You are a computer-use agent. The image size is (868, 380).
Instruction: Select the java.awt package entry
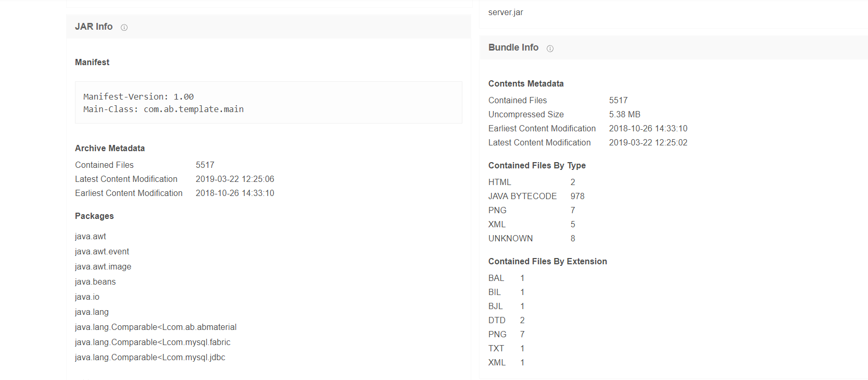pyautogui.click(x=91, y=237)
